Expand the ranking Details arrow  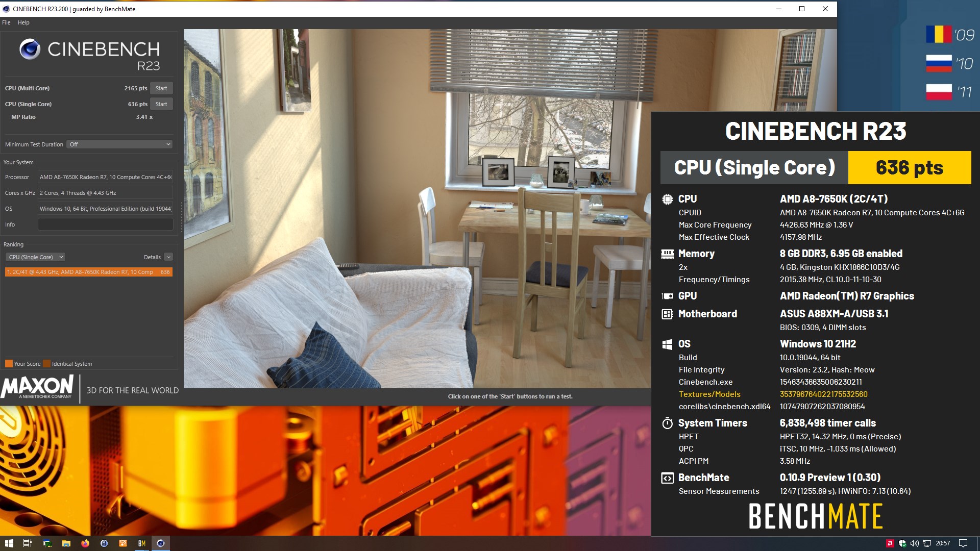click(x=168, y=257)
